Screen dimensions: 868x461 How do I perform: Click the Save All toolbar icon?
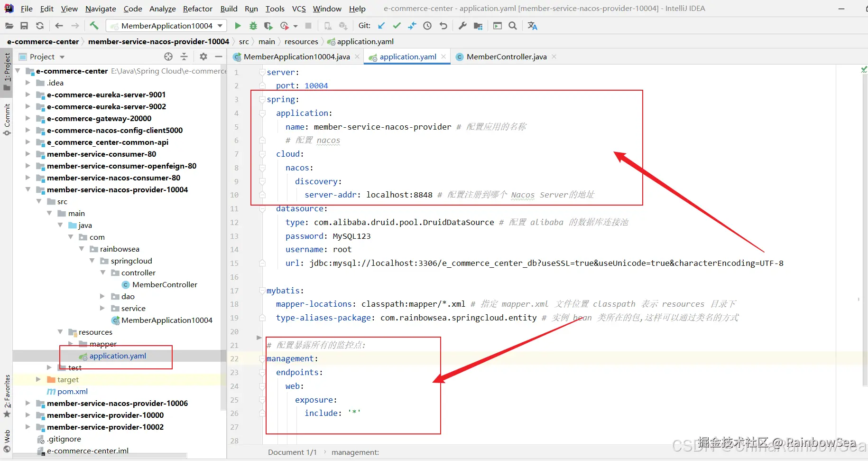pos(24,26)
